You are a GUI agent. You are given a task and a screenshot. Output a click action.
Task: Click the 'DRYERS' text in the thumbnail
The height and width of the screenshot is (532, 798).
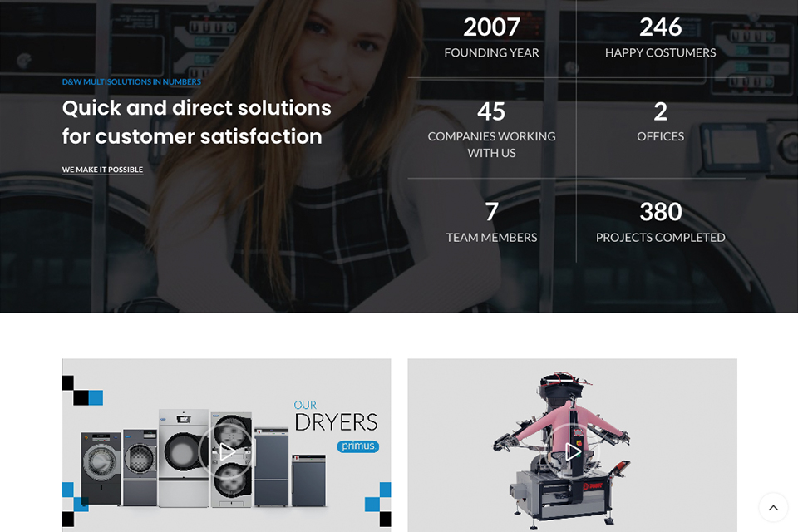[x=336, y=422]
